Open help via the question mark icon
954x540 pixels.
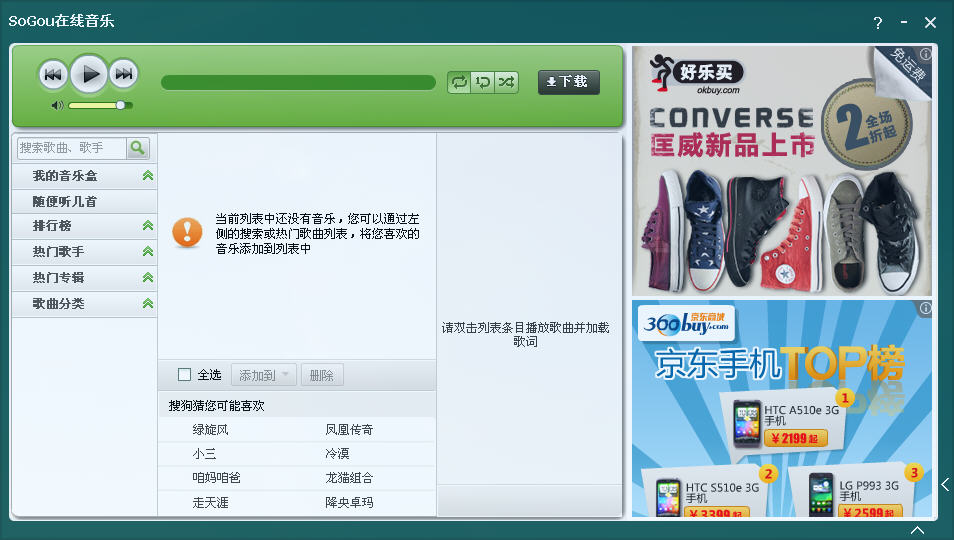877,23
